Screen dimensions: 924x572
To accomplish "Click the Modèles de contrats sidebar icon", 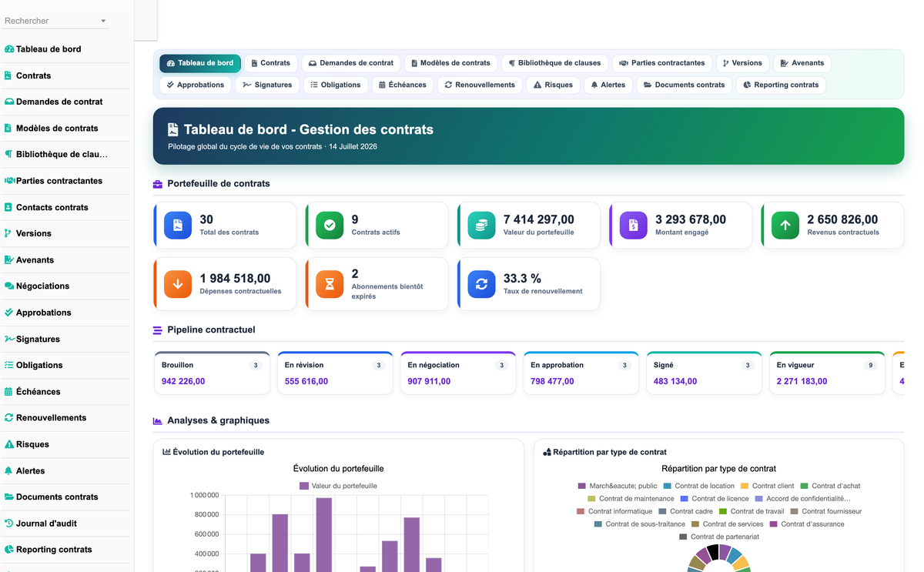I will tap(8, 129).
